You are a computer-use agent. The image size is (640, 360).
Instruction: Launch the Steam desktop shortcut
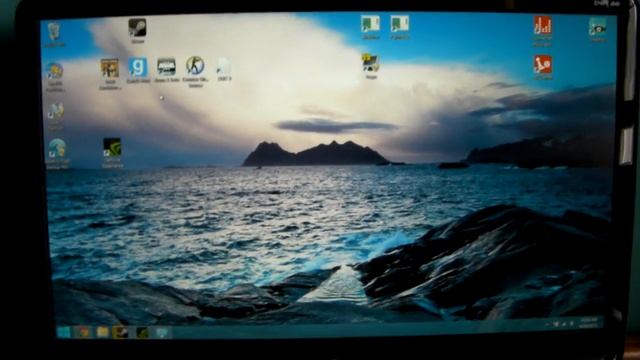(x=137, y=28)
